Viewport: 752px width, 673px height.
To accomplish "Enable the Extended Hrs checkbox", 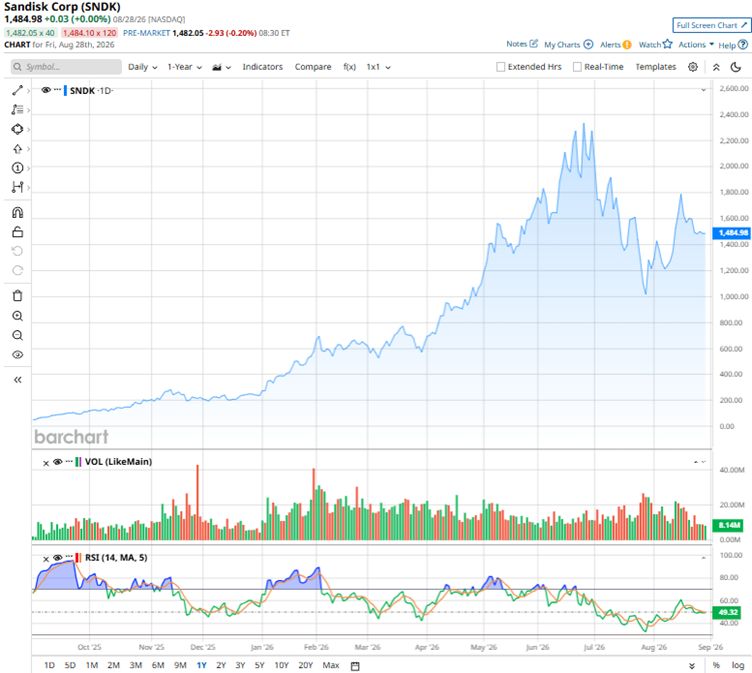I will (x=501, y=67).
